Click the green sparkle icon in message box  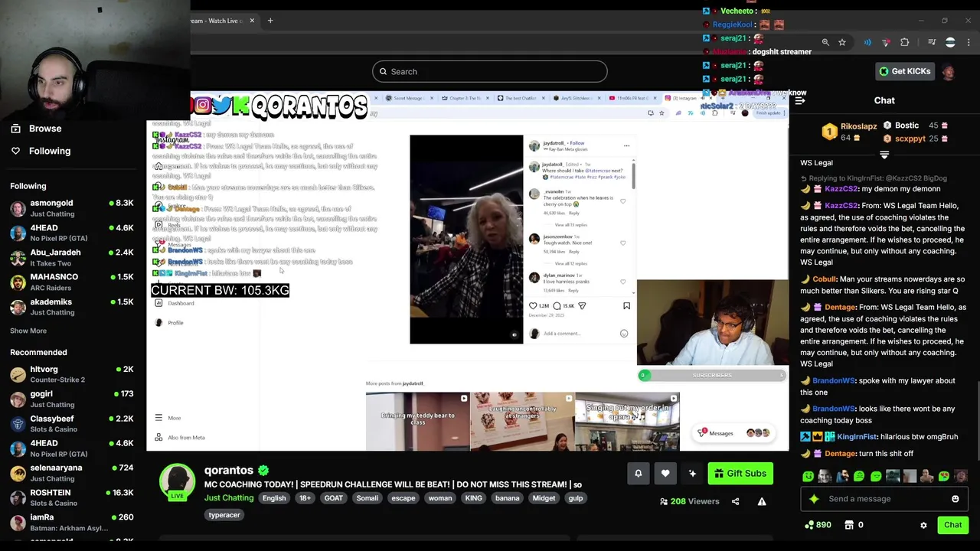814,499
